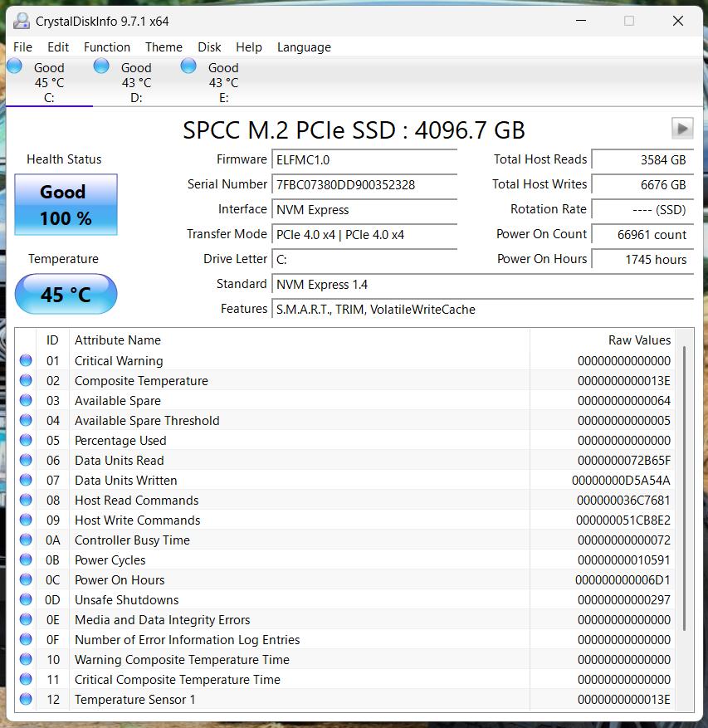The image size is (708, 728).
Task: Click the Interface field NVM Express
Action: (x=364, y=210)
